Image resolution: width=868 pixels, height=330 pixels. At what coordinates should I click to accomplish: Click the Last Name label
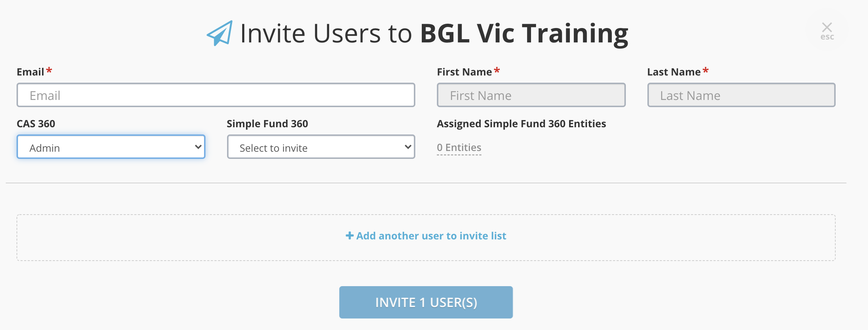coord(674,72)
